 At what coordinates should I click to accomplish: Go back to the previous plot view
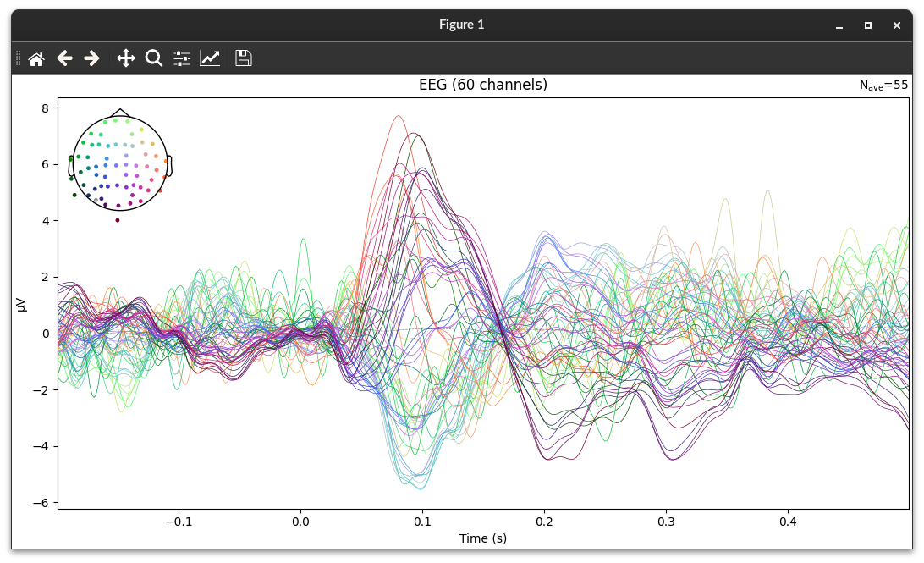(x=64, y=58)
